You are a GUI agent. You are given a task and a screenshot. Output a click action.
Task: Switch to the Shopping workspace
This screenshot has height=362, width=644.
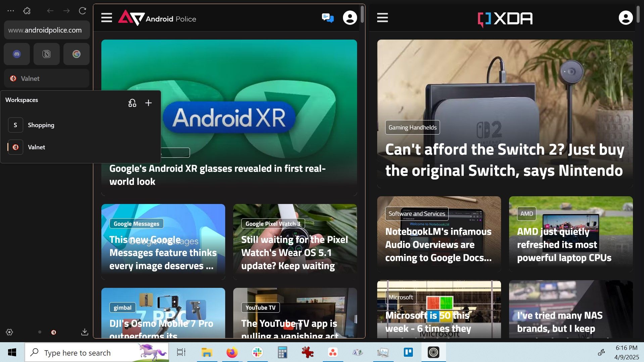81,125
